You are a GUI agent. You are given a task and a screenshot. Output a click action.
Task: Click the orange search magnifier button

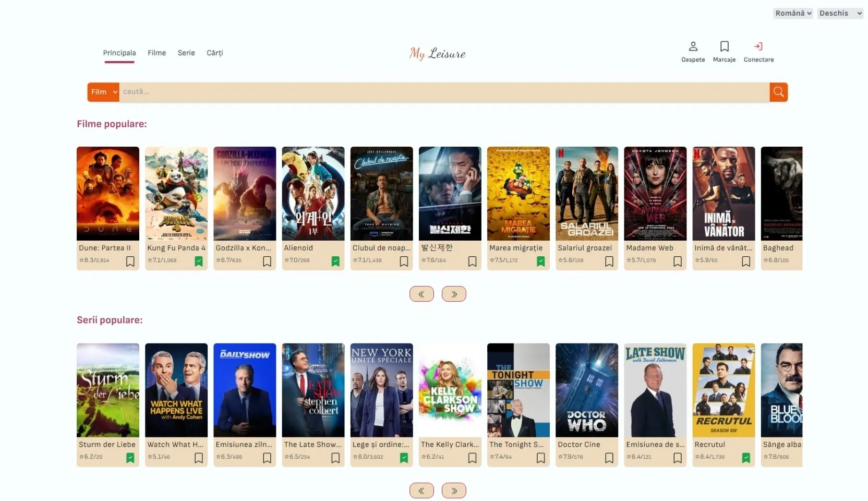778,92
